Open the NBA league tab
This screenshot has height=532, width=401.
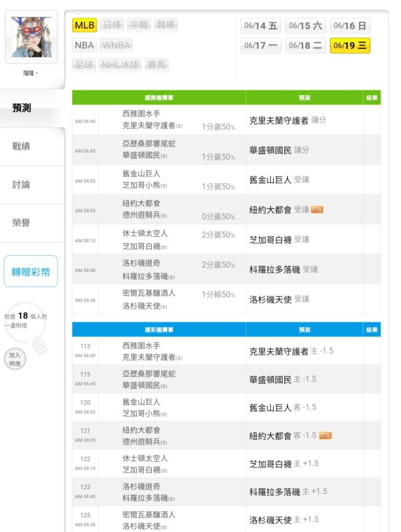click(x=84, y=45)
